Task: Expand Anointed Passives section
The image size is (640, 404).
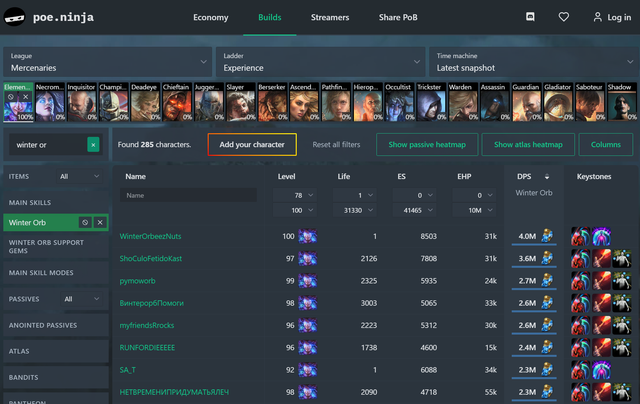Action: point(56,325)
